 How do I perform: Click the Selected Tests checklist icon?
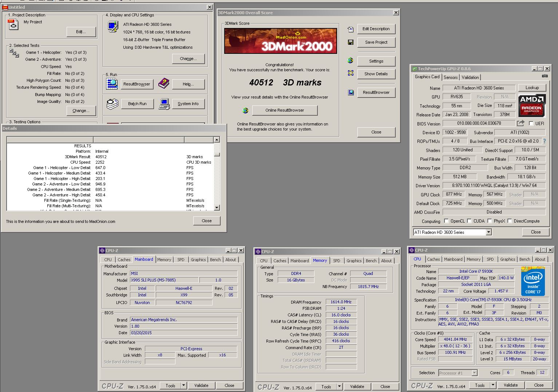click(x=14, y=53)
